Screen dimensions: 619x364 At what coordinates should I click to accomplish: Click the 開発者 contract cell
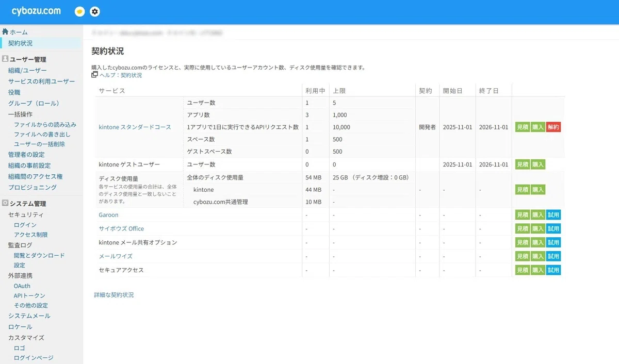[x=427, y=127]
